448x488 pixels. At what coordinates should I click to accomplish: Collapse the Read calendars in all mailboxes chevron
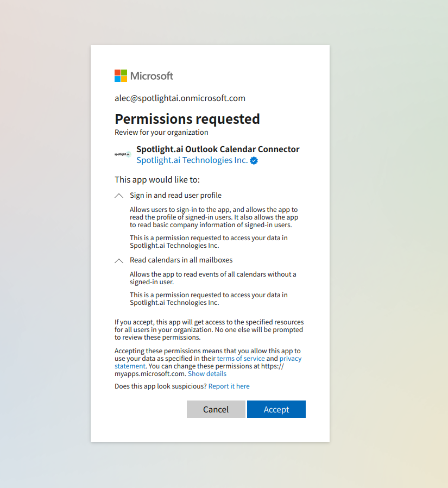[119, 261]
